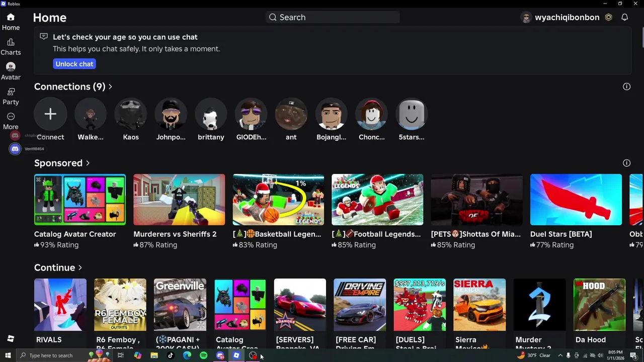Image resolution: width=644 pixels, height=362 pixels.
Task: Click the Connect plus icon
Action: coord(50,114)
